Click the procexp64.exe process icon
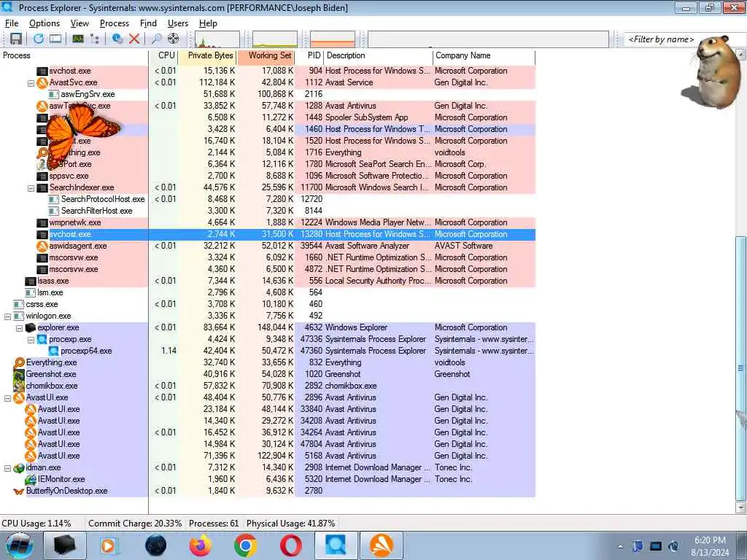This screenshot has height=560, width=747. tap(53, 351)
